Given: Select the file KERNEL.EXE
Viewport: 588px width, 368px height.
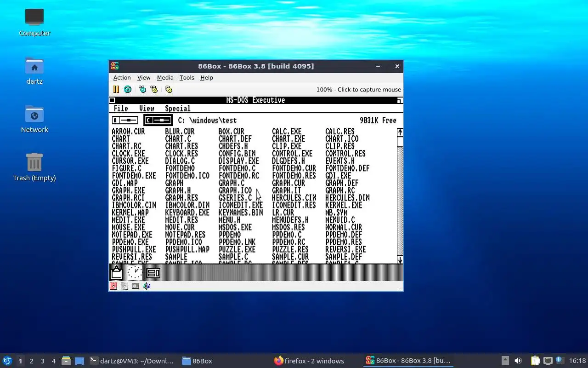Looking at the screenshot, I should coord(344,205).
